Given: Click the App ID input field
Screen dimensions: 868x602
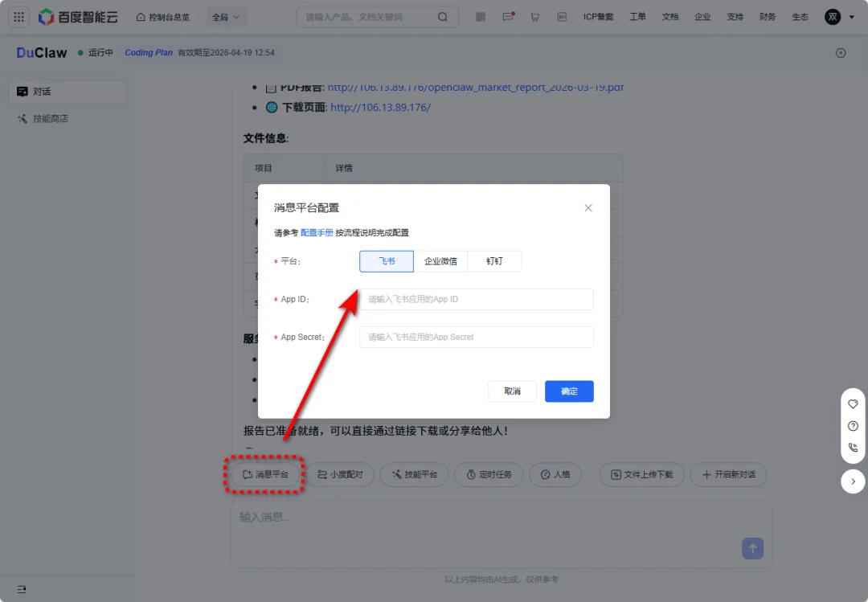Looking at the screenshot, I should pos(476,299).
